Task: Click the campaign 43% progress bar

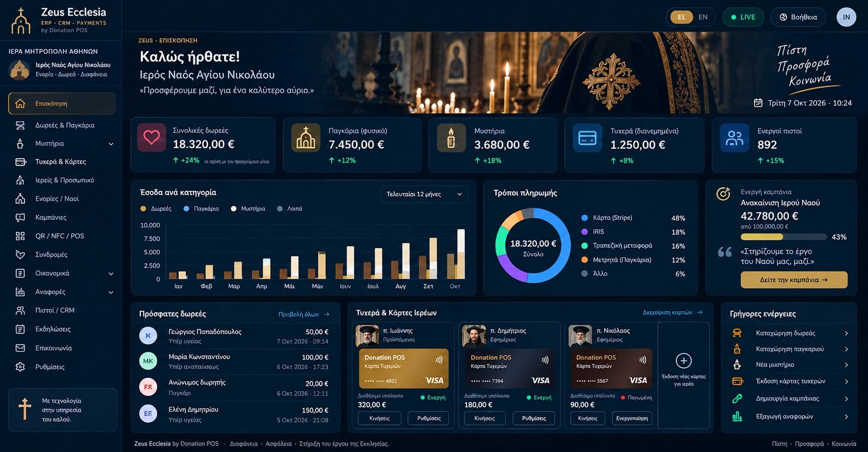Action: coord(783,237)
